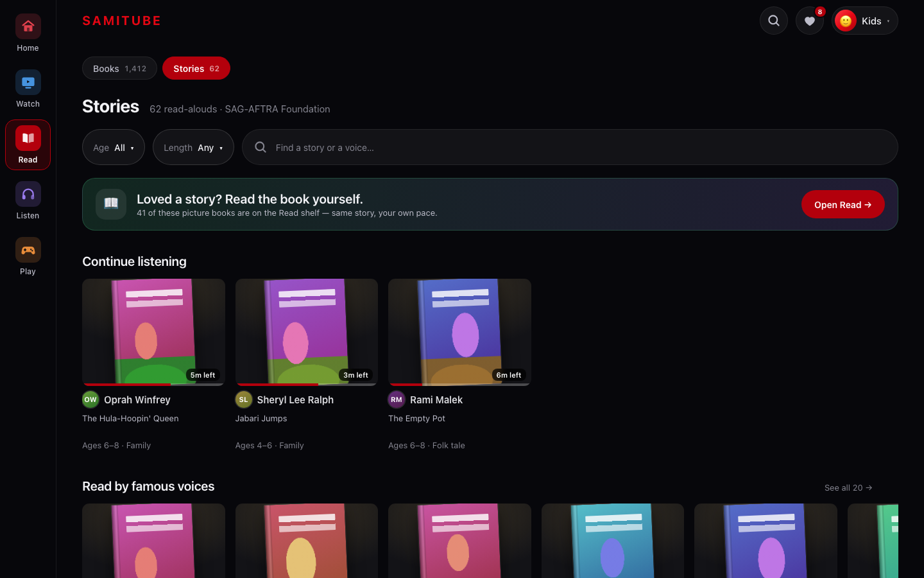Focus the Find a story or voice field

click(570, 147)
